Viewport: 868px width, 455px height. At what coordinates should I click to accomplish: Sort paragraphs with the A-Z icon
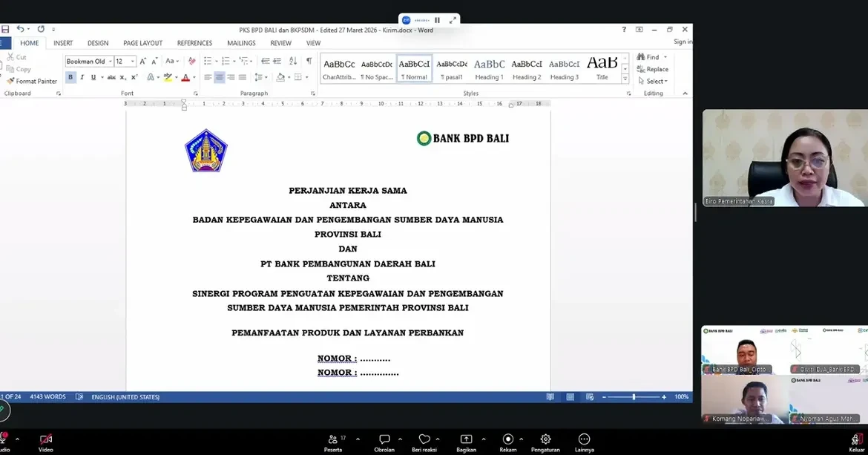pos(293,62)
